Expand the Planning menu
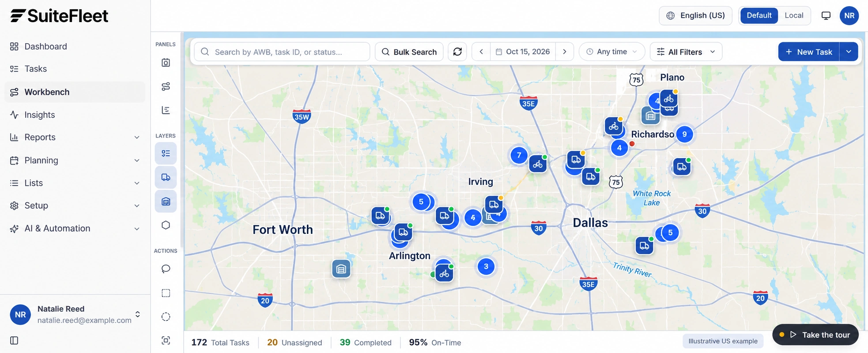This screenshot has height=353, width=868. (x=75, y=160)
